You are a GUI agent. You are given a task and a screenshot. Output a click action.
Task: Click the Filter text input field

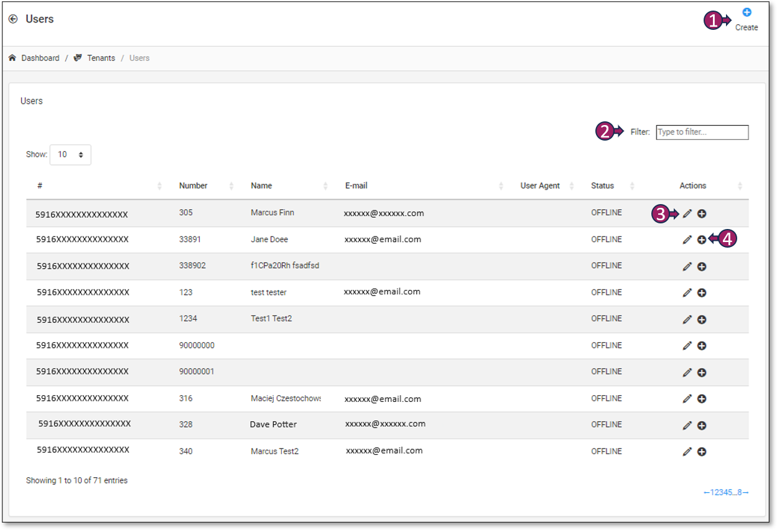pos(702,133)
